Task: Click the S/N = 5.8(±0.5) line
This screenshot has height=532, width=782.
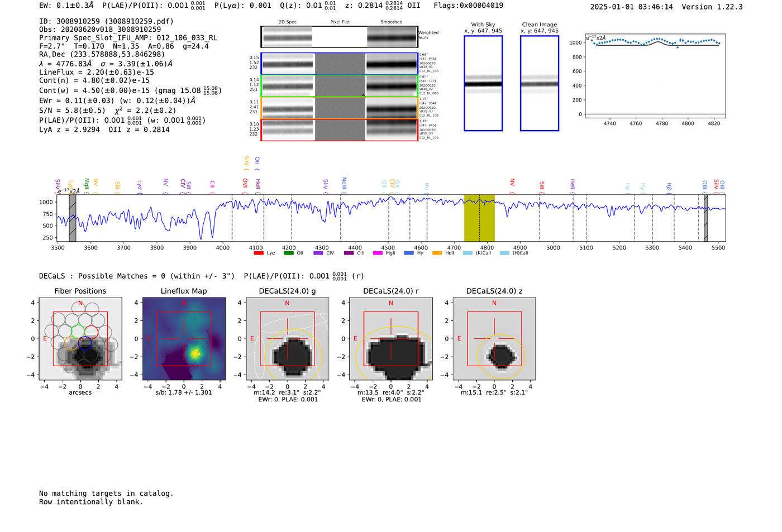Action: (x=107, y=111)
